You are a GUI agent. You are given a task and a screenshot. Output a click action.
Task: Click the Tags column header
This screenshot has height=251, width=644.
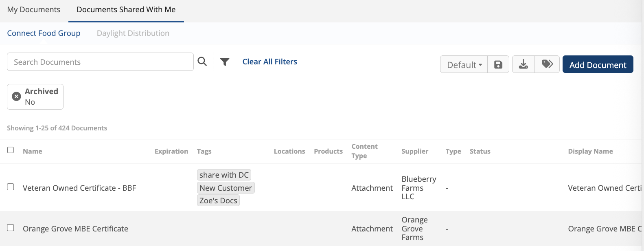pyautogui.click(x=204, y=151)
